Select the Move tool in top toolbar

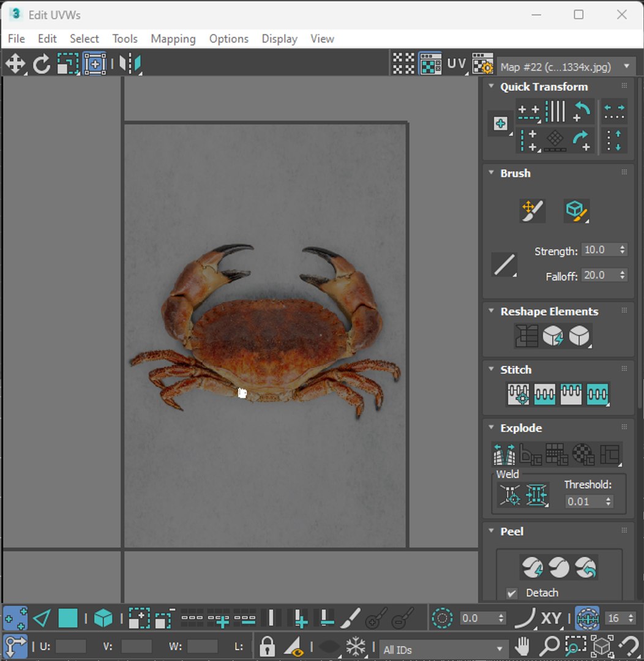pos(15,64)
